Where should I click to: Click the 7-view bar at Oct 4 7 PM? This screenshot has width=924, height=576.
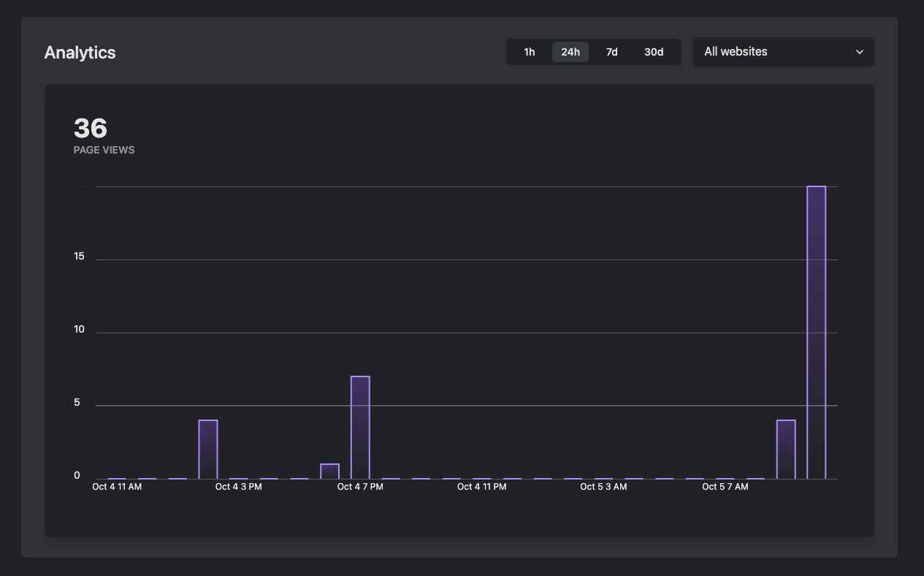[360, 428]
